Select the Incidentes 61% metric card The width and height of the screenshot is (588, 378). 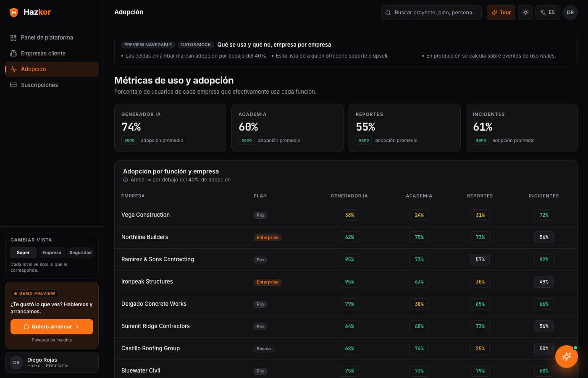pyautogui.click(x=522, y=128)
